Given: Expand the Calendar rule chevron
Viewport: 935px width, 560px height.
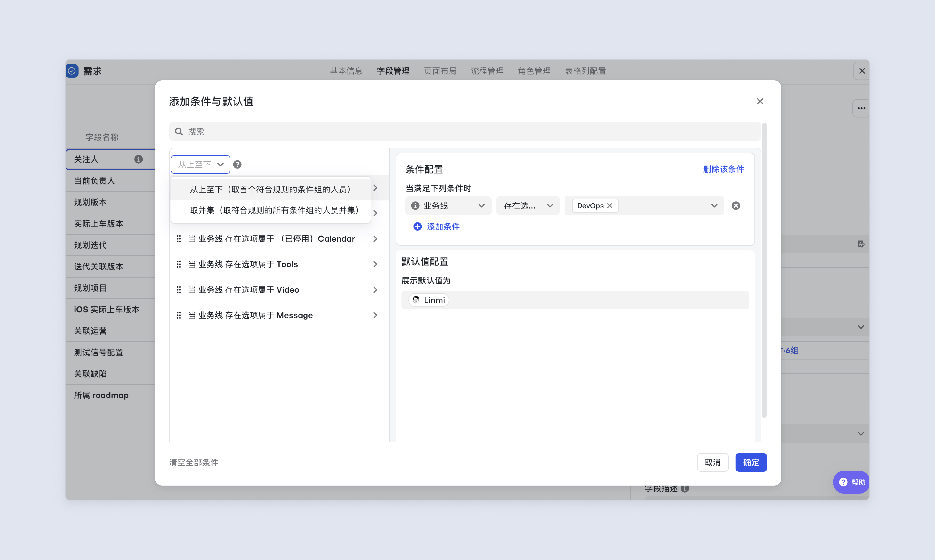Looking at the screenshot, I should tap(375, 239).
